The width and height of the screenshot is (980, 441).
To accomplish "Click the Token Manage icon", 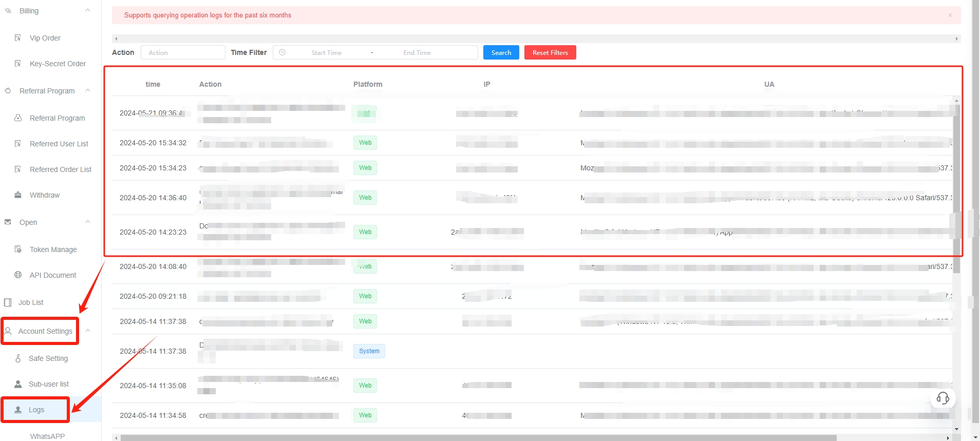I will click(18, 249).
